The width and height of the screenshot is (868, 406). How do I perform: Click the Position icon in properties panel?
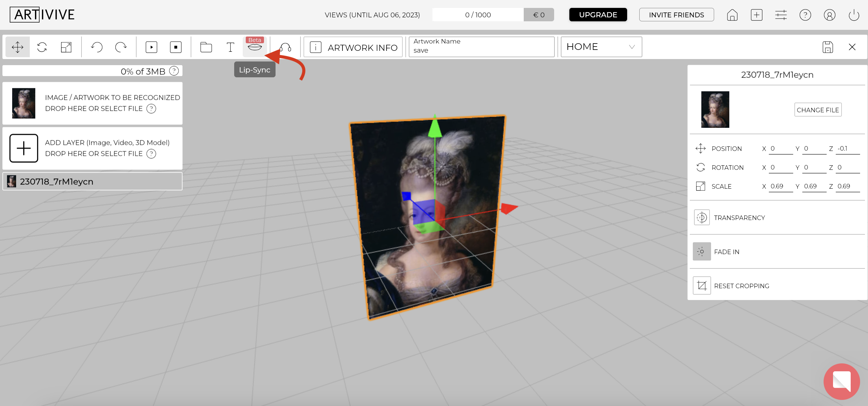point(700,149)
